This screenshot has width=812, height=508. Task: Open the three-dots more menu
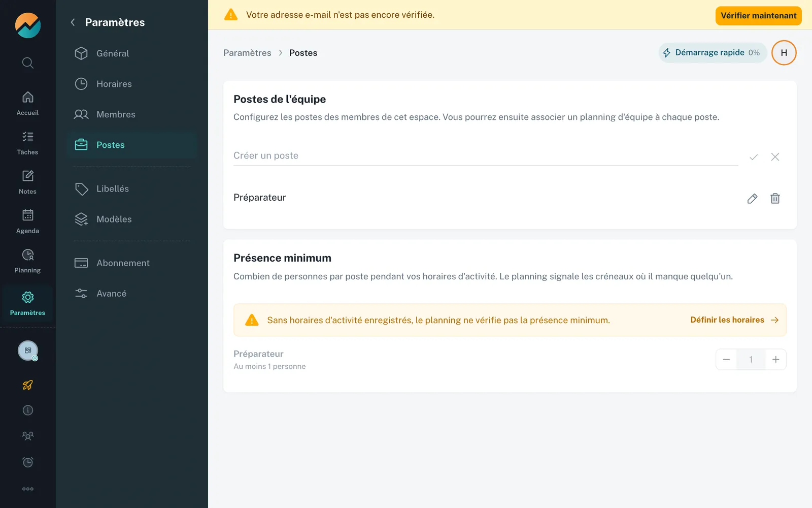coord(28,489)
